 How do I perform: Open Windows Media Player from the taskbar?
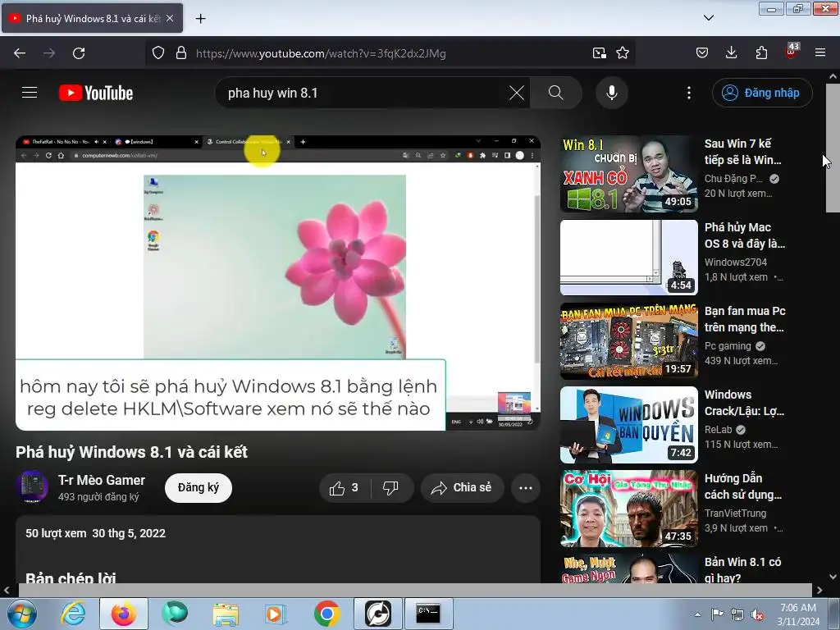click(x=276, y=614)
